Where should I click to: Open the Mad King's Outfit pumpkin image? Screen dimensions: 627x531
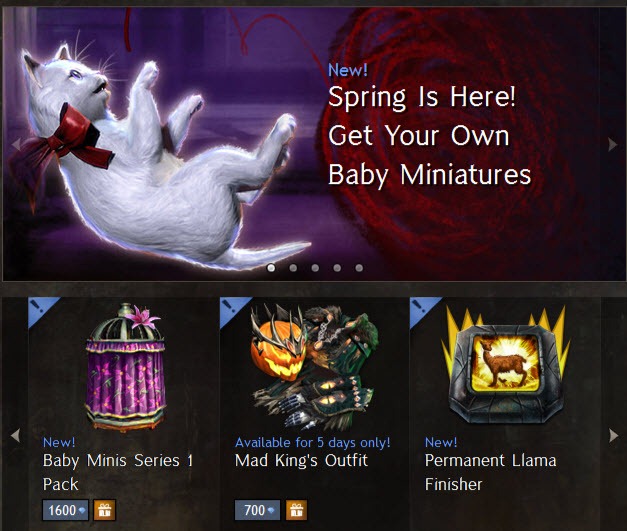[312, 367]
